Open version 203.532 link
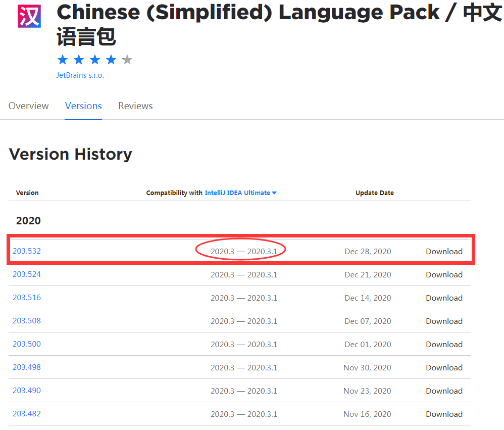The image size is (504, 430). click(27, 251)
